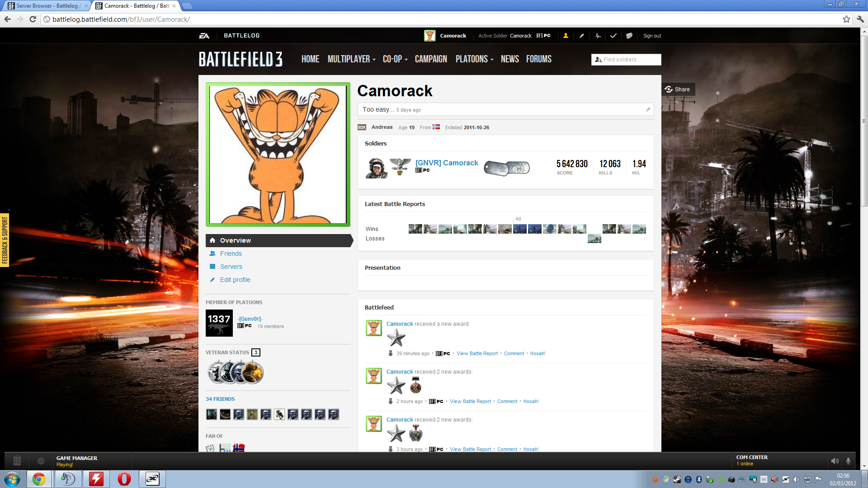The image size is (868, 488).
Task: Click the first friend avatar thumbnail
Action: click(x=211, y=414)
